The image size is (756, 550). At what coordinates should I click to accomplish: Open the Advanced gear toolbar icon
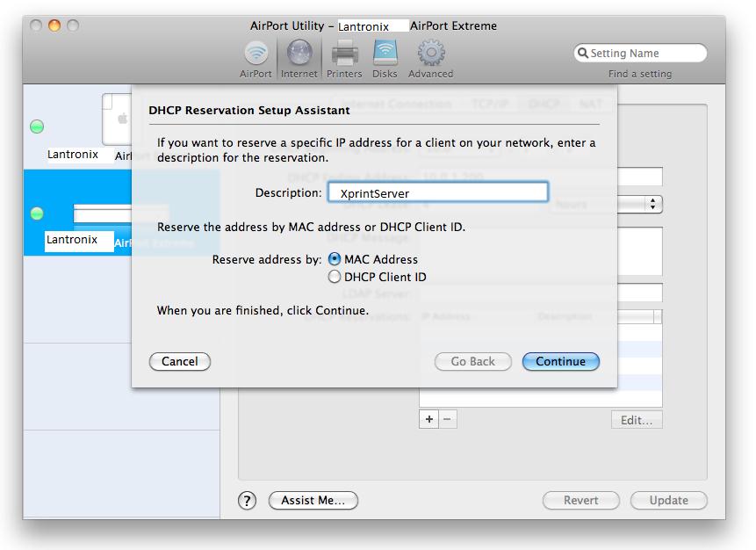[430, 56]
